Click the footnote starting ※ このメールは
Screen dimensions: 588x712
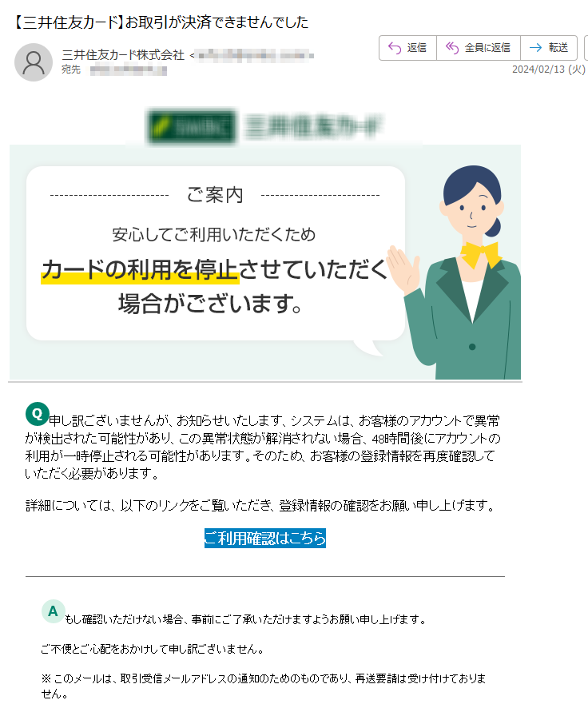pyautogui.click(x=264, y=686)
